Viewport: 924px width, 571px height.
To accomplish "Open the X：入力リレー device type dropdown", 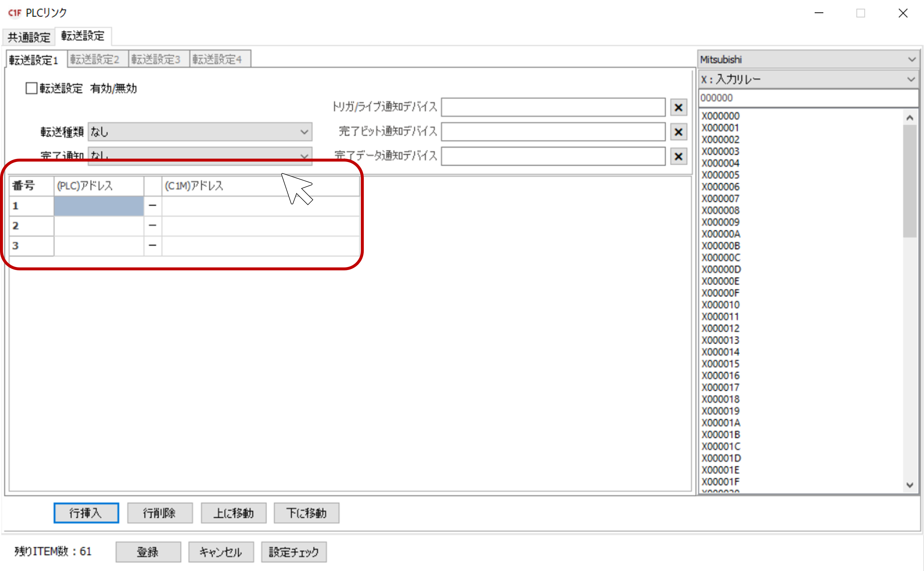I will (x=808, y=79).
